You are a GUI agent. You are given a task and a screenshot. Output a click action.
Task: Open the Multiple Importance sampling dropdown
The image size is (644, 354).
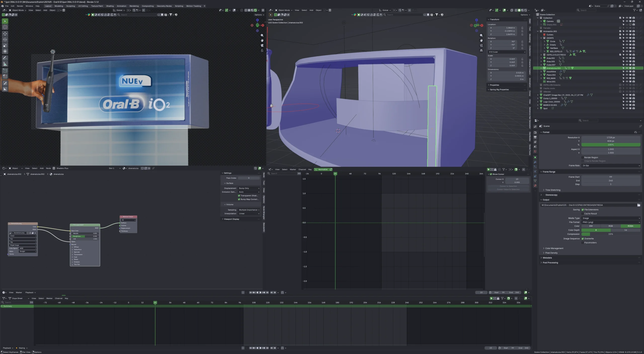coord(249,210)
